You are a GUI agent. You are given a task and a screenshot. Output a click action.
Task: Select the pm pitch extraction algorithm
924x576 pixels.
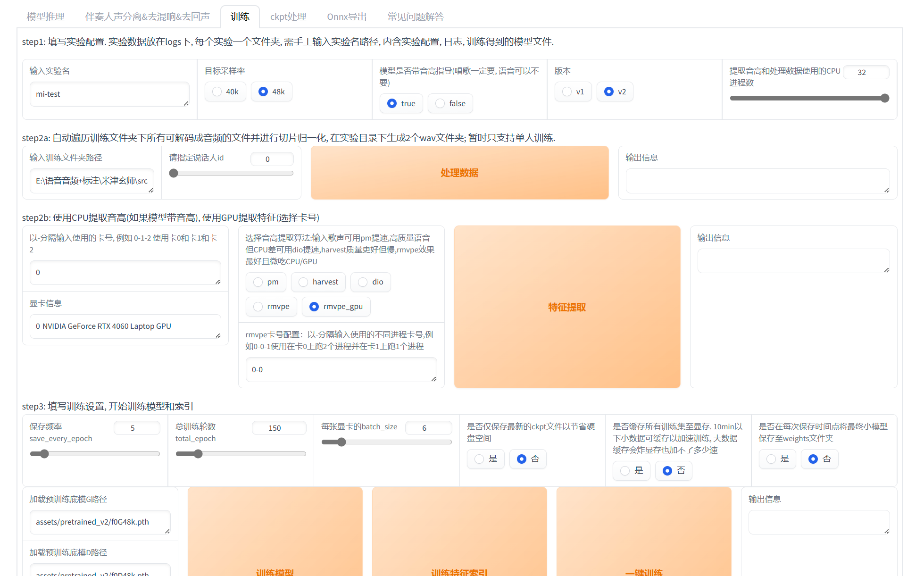tap(266, 282)
